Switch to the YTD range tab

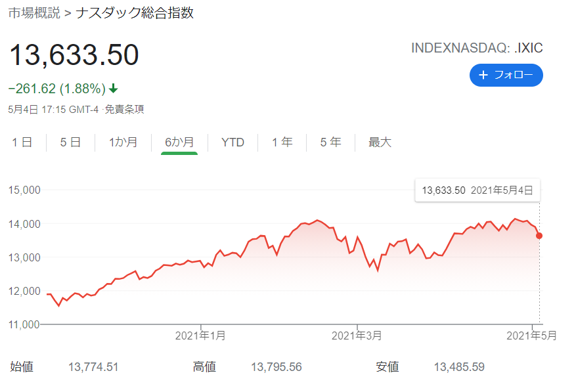tap(233, 142)
